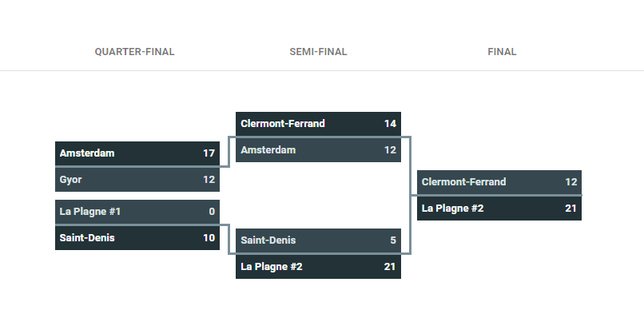Click La Plagne #1 score of 0
644x310 pixels.
(212, 212)
